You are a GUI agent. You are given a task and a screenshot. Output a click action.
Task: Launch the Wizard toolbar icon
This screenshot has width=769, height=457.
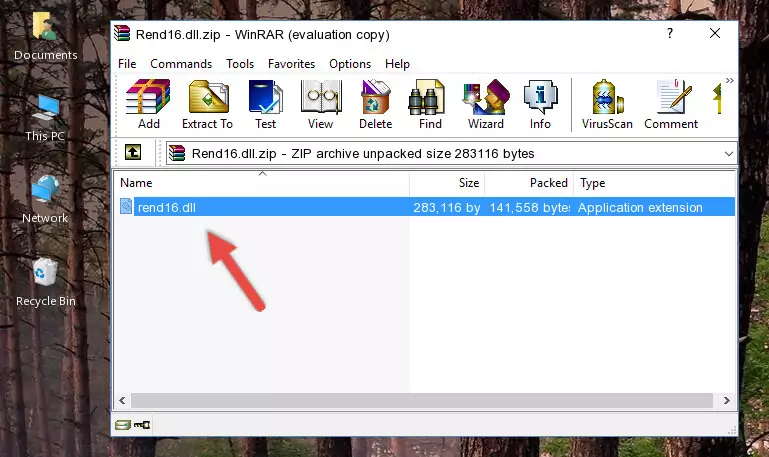pos(486,104)
